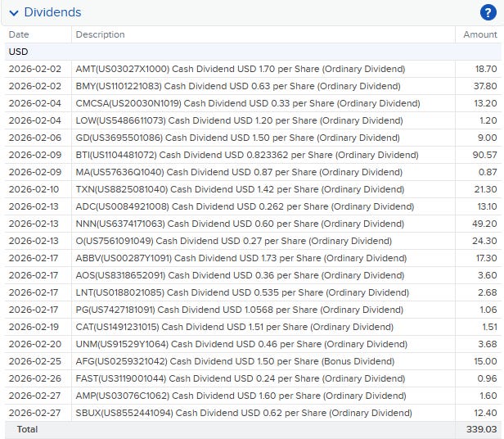Click the Total label in footer row

(27, 430)
